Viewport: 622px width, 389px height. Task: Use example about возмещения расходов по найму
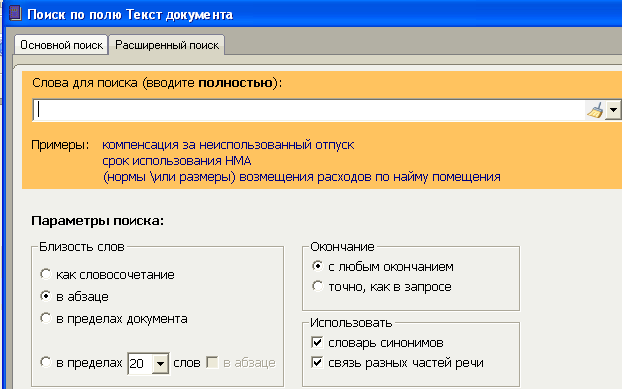(x=301, y=177)
